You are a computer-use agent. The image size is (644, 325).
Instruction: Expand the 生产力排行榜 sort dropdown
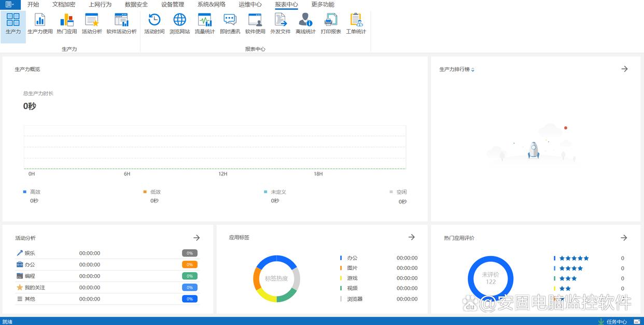(x=473, y=70)
